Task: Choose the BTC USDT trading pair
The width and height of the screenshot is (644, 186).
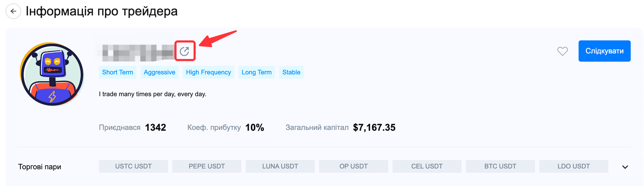Action: pos(500,166)
